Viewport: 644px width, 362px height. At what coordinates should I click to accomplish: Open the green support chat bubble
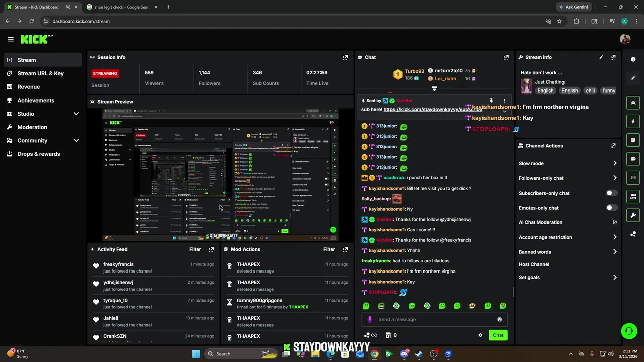point(629,331)
